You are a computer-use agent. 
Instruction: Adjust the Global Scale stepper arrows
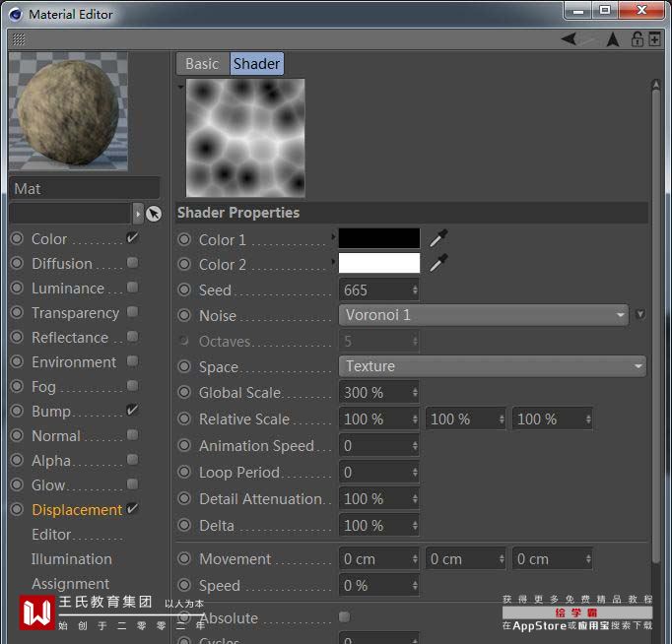(415, 392)
